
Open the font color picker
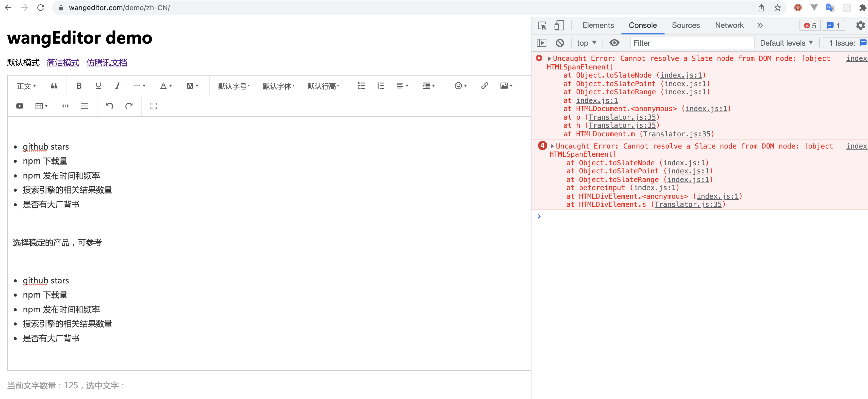[x=166, y=86]
